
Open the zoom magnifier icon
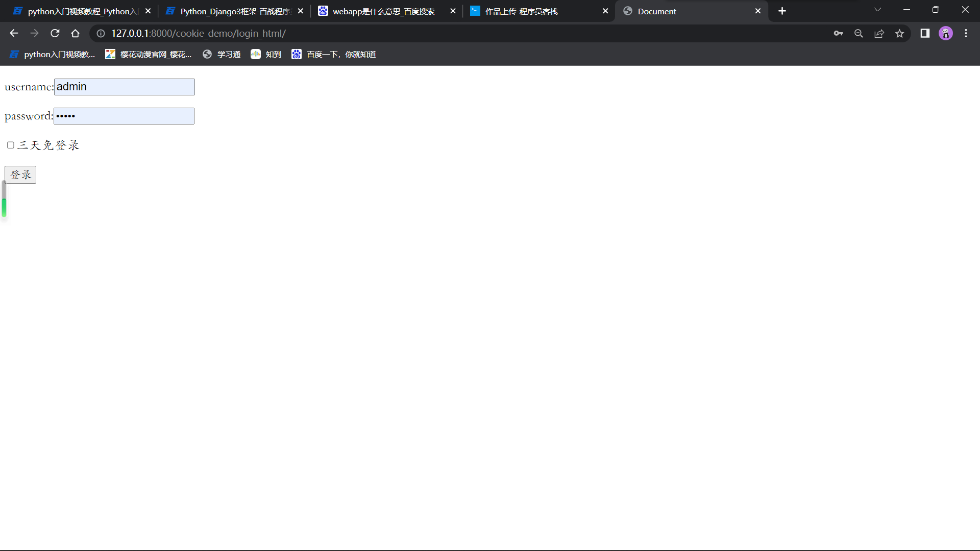click(859, 33)
